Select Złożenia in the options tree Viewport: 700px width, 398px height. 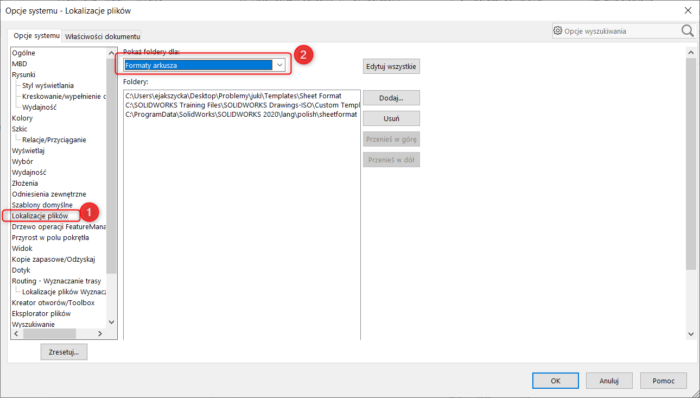tap(25, 183)
